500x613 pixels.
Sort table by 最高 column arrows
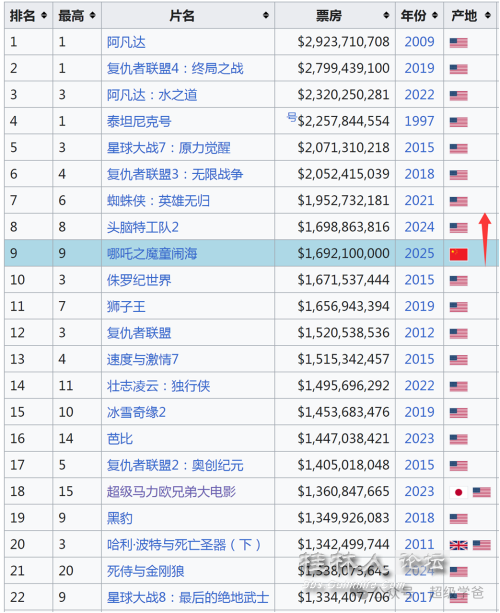92,16
